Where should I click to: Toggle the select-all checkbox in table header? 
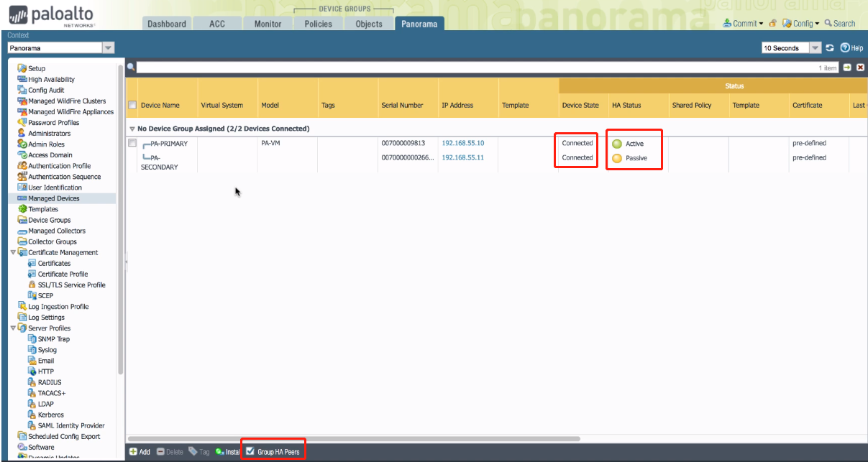(132, 106)
